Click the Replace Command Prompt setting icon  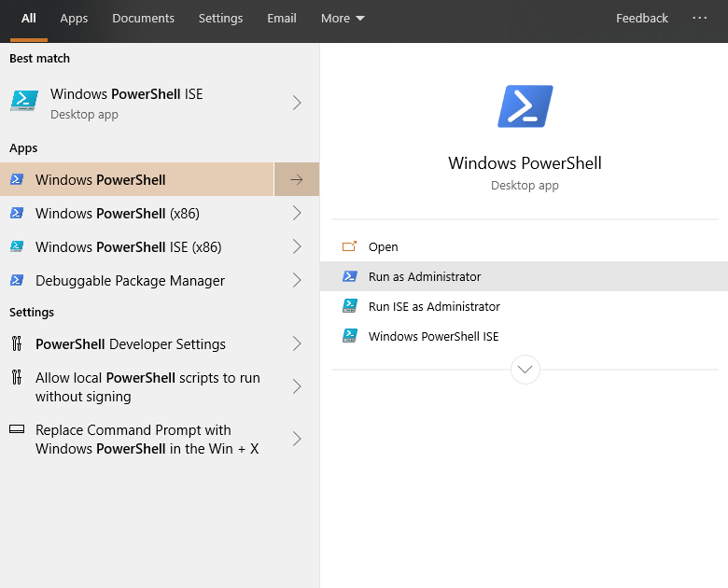16,430
